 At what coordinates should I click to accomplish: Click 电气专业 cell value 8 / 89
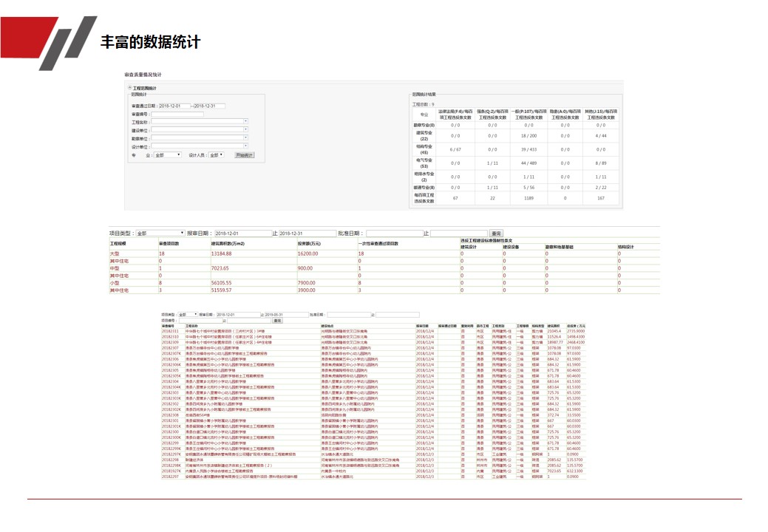601,163
